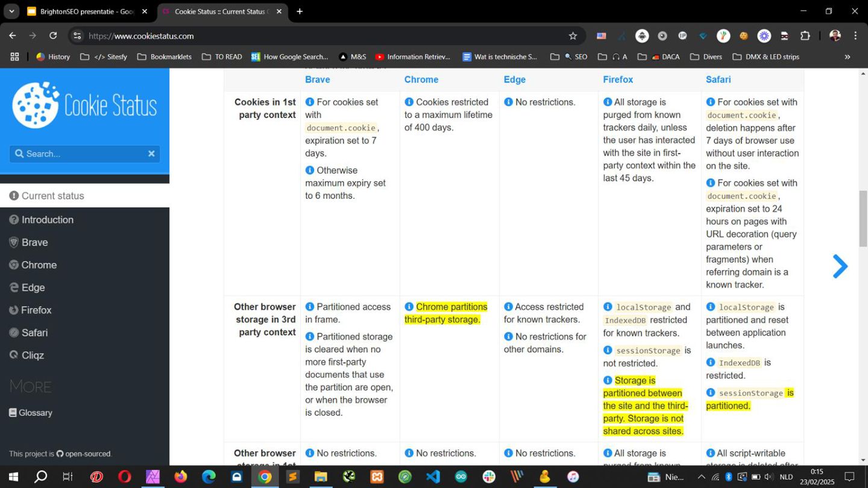Click info icon beside 'Otherwise maximum expiry'

coord(310,170)
